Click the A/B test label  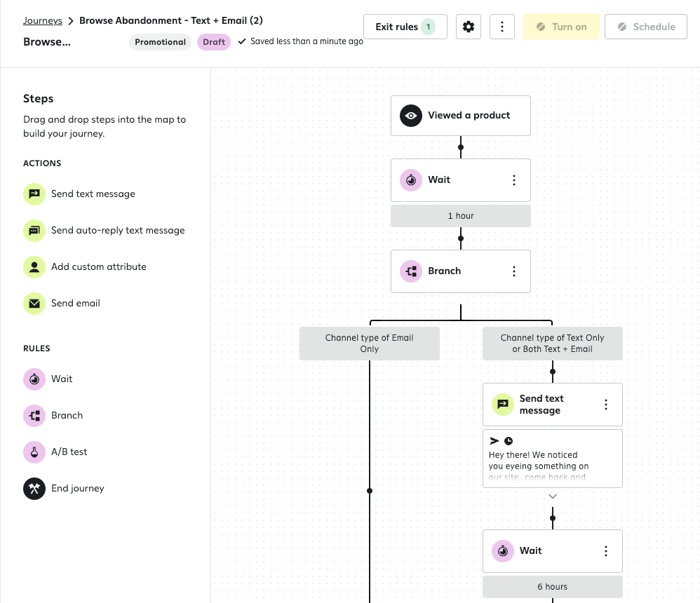tap(69, 452)
